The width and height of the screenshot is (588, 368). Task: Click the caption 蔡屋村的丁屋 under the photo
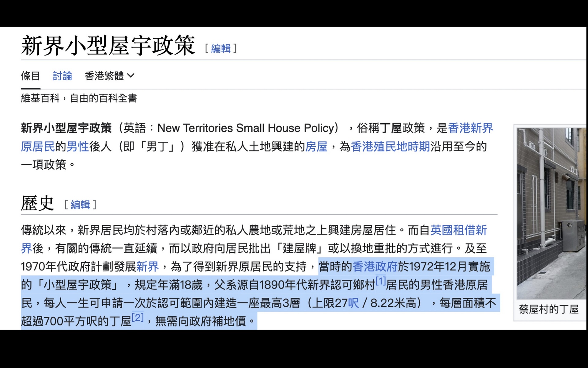click(x=548, y=309)
